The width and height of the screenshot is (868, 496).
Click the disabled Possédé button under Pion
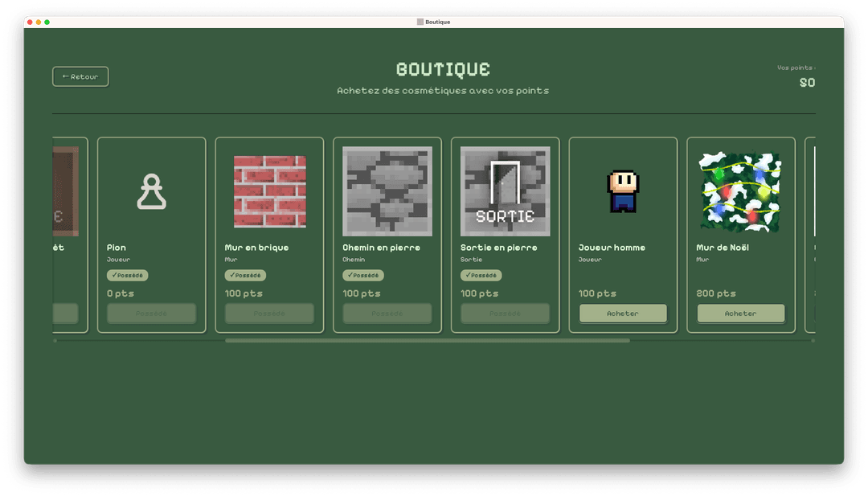(x=151, y=313)
